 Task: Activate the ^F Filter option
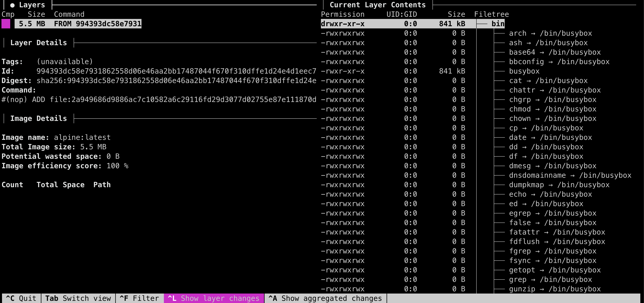[139, 298]
